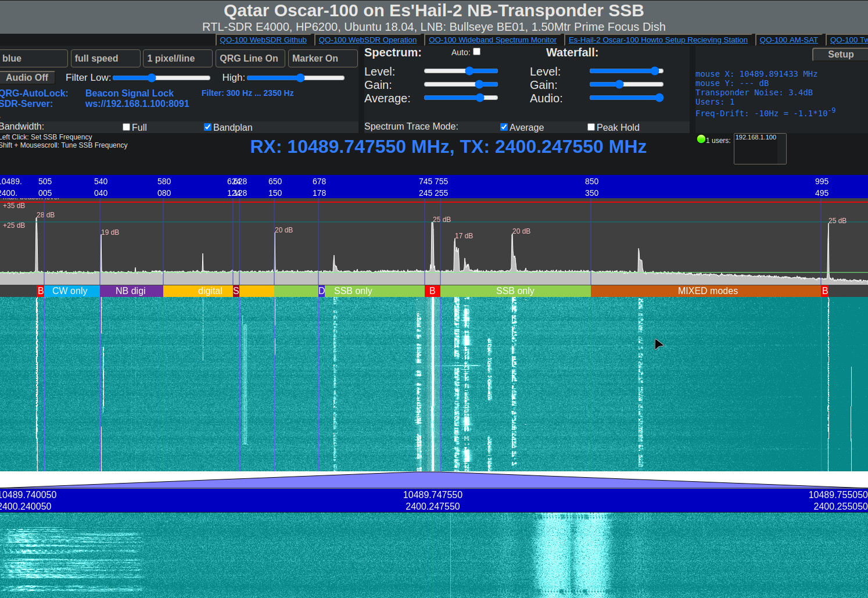This screenshot has width=868, height=598.
Task: Open Es-Hail-2 Howto Setup Recieving Station link
Action: pyautogui.click(x=658, y=40)
